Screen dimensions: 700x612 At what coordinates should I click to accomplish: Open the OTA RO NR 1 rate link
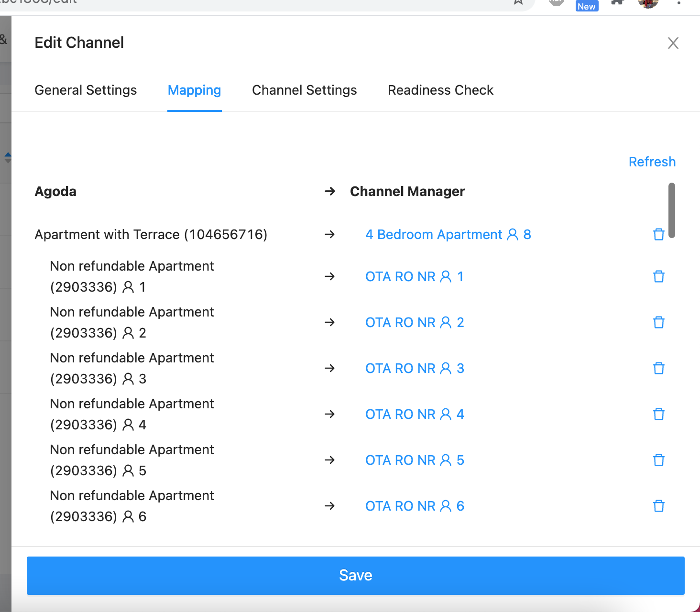click(x=415, y=276)
